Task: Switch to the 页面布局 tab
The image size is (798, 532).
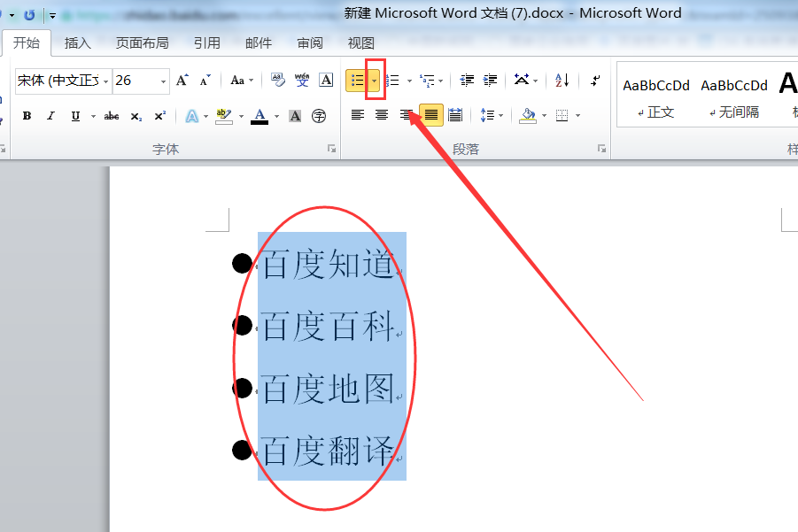Action: tap(142, 42)
